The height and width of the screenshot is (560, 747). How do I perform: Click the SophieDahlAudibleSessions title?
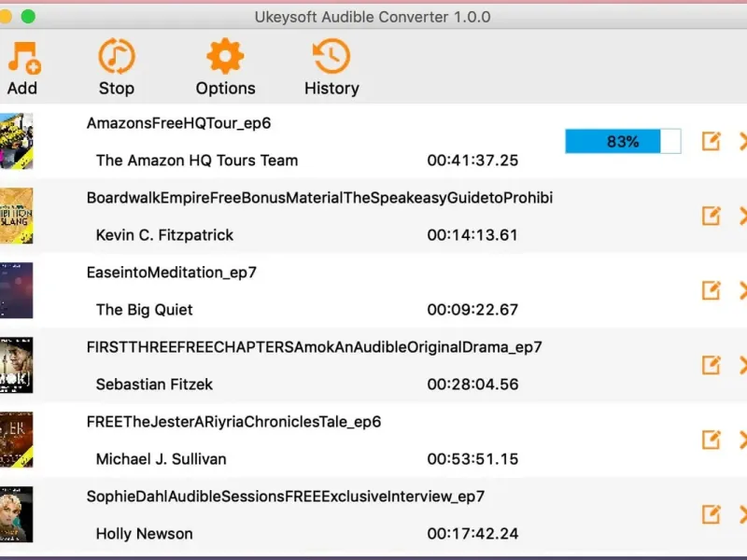click(286, 497)
